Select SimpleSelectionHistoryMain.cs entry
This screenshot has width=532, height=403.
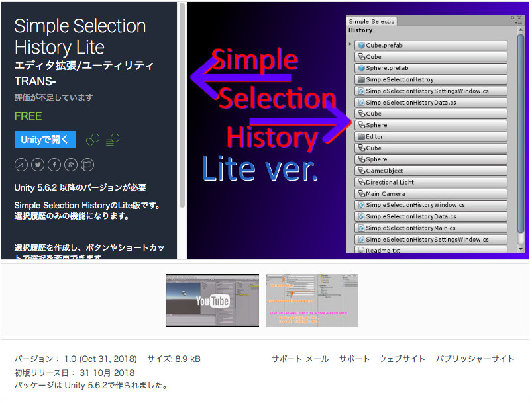[x=431, y=228]
